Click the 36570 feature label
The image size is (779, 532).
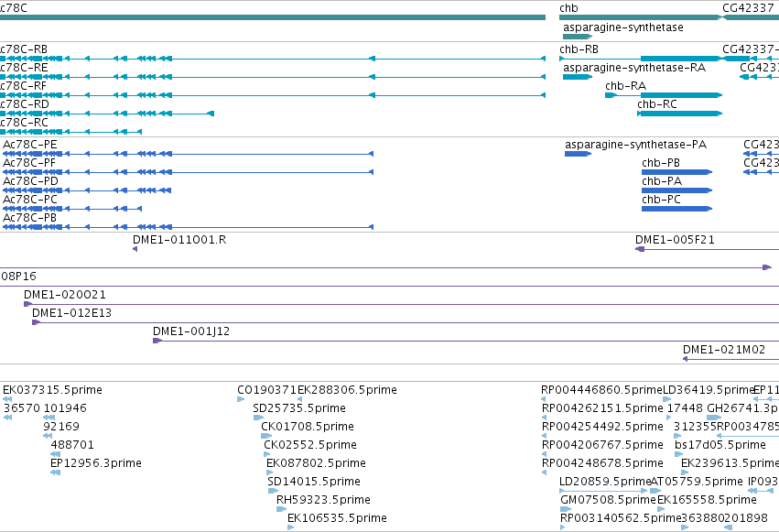(x=22, y=408)
